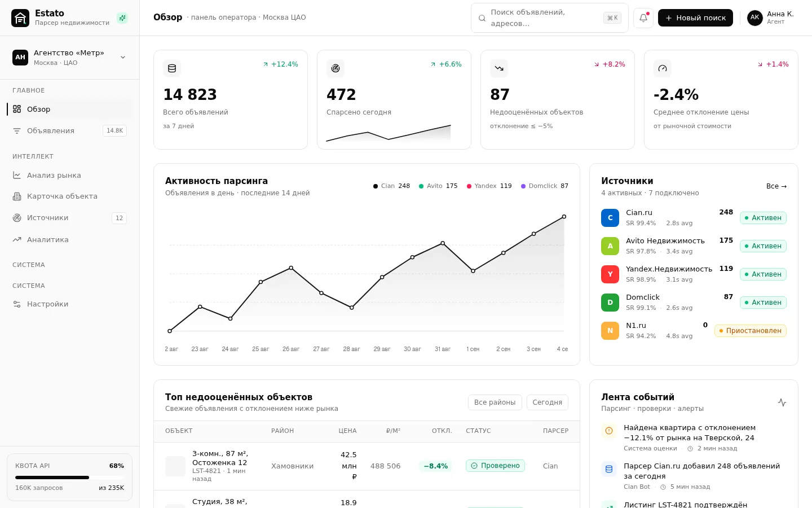This screenshot has width=812, height=508.
Task: Click the listing thumbnail for Остоженка 12
Action: coord(175,466)
